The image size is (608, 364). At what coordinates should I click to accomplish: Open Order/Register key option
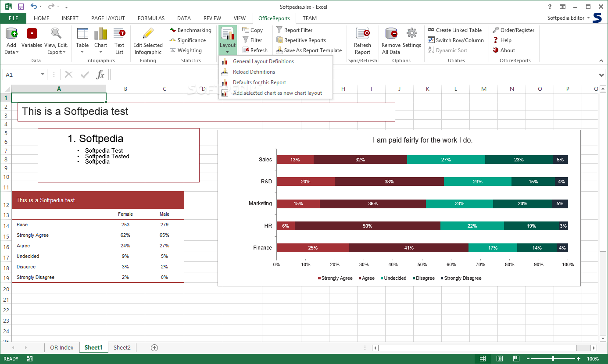[513, 30]
